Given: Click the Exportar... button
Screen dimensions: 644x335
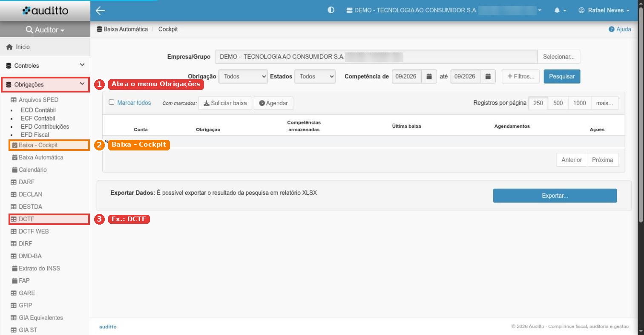Looking at the screenshot, I should 555,196.
